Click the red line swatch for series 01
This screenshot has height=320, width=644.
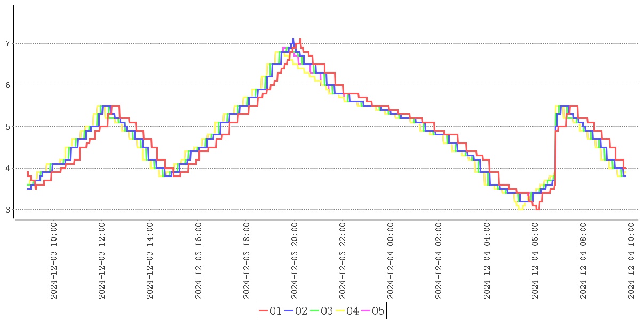pyautogui.click(x=264, y=311)
